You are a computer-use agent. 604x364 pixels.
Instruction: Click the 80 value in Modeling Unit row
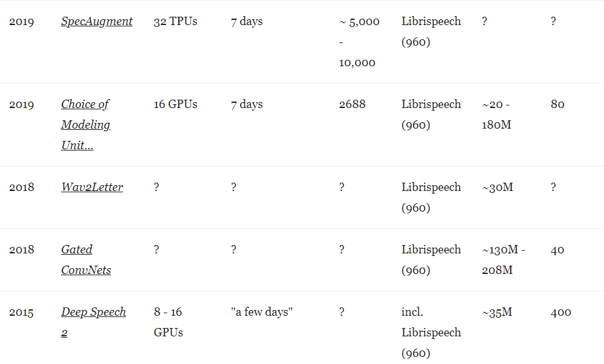pos(558,104)
